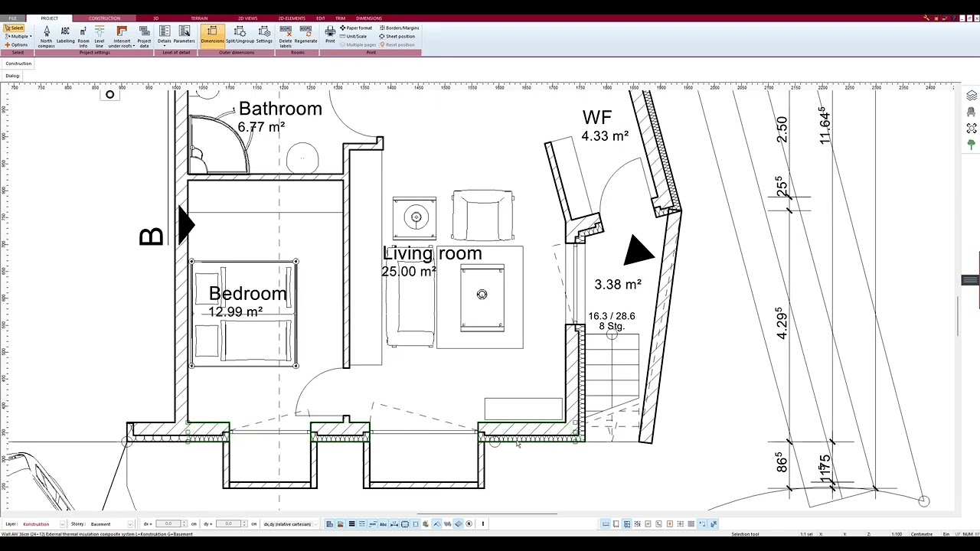Screen dimensions: 980x551
Task: Switch to the DIMENSIONS ribbon tab
Action: [369, 18]
